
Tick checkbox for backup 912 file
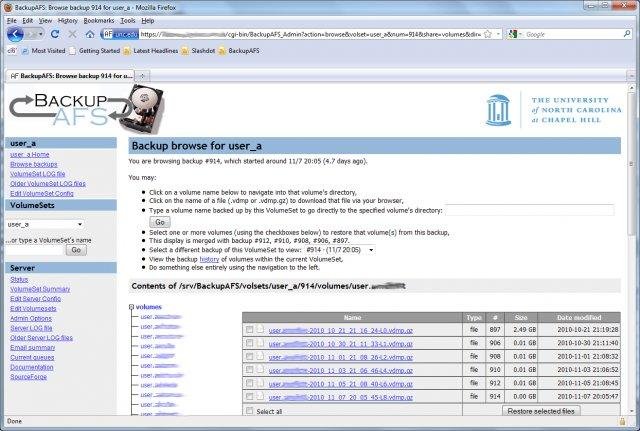tap(249, 383)
